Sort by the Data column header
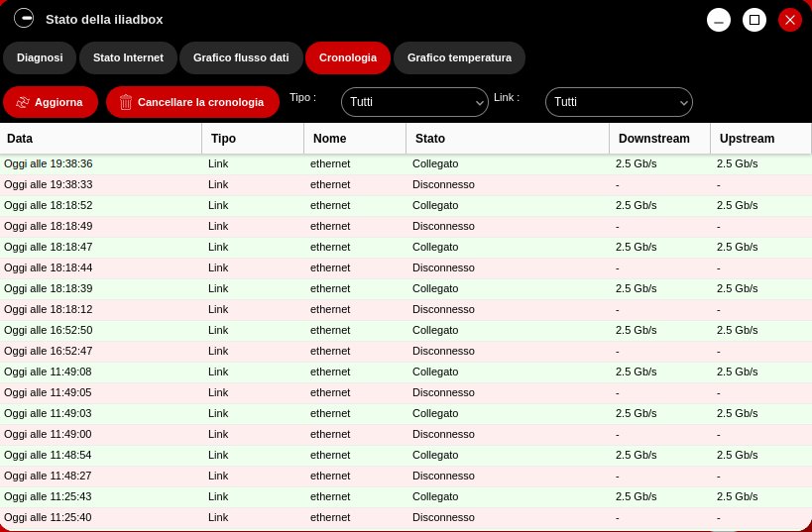Screen dimensions: 812x532 pos(100,138)
